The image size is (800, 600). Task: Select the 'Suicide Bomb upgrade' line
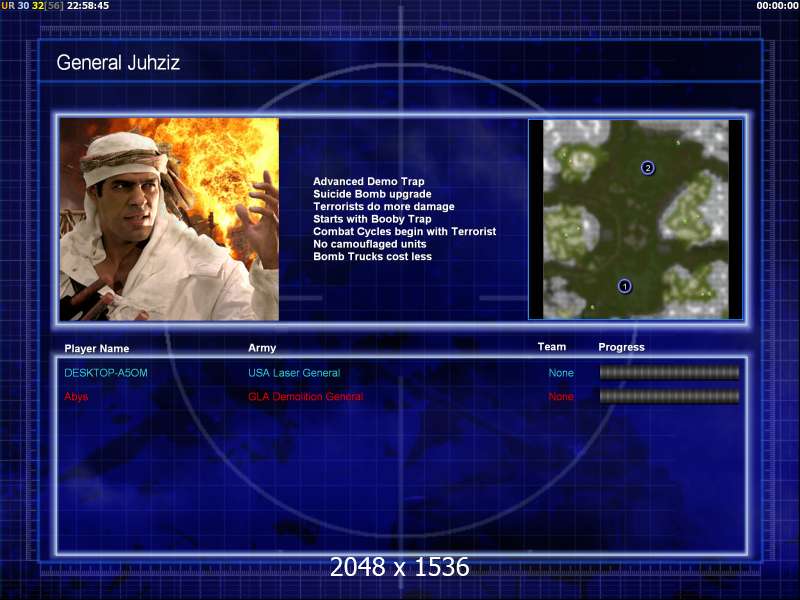[x=372, y=194]
